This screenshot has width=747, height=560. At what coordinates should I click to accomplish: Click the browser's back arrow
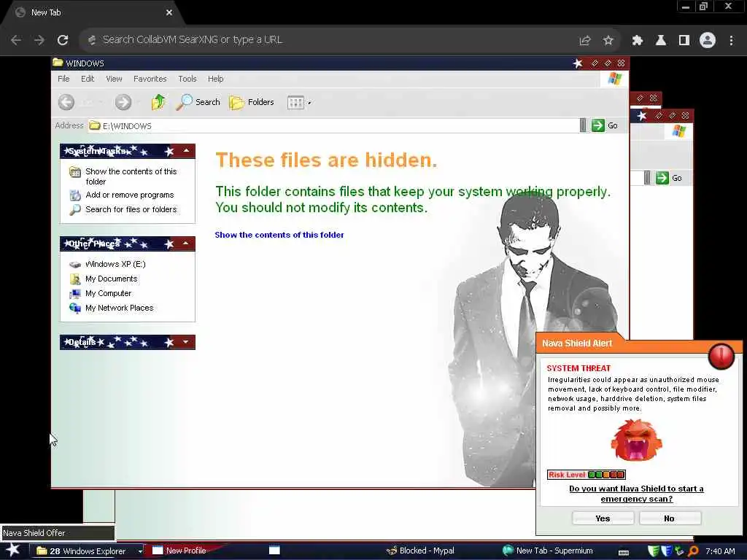point(16,40)
